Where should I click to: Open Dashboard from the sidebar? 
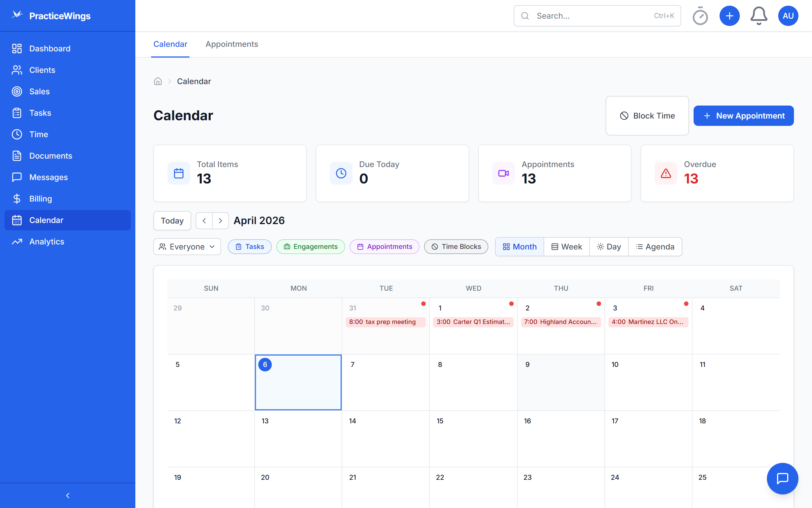(x=67, y=48)
